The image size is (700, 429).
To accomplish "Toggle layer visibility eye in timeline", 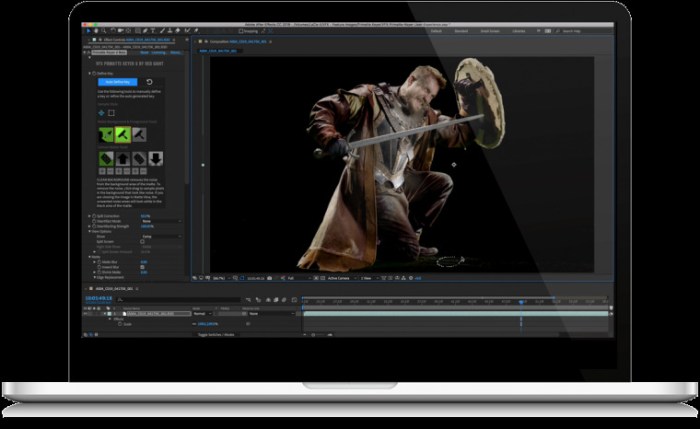I will pos(85,313).
